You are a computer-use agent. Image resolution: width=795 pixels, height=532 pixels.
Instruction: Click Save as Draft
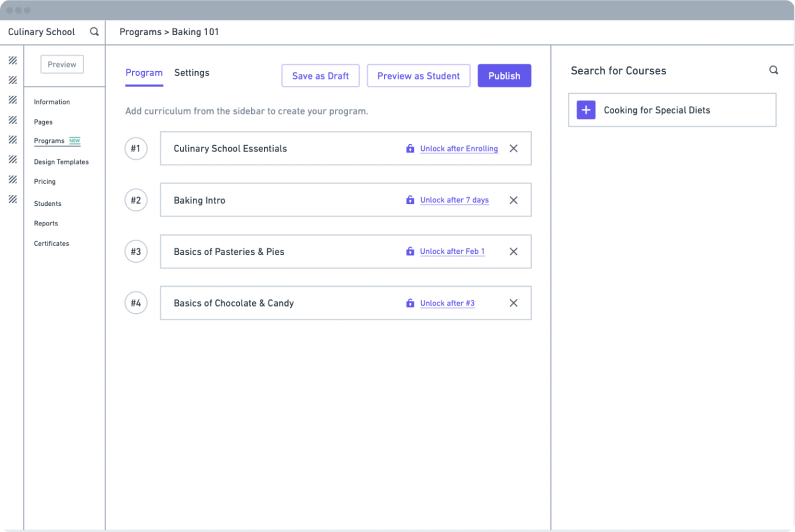point(320,76)
